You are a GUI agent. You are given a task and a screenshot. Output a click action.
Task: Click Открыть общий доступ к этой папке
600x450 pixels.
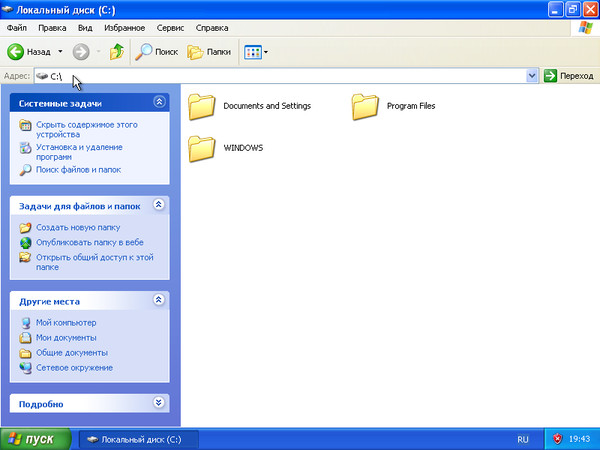click(x=95, y=262)
